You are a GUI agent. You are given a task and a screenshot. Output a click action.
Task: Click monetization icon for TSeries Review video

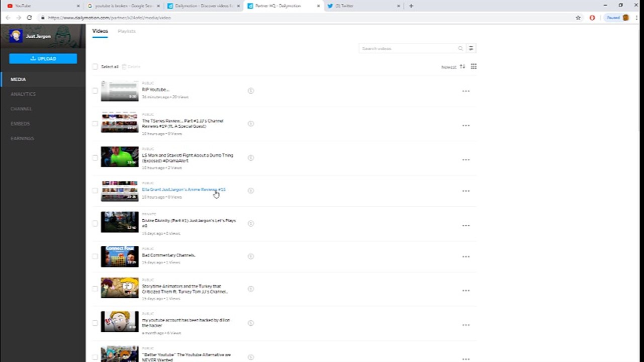click(251, 124)
